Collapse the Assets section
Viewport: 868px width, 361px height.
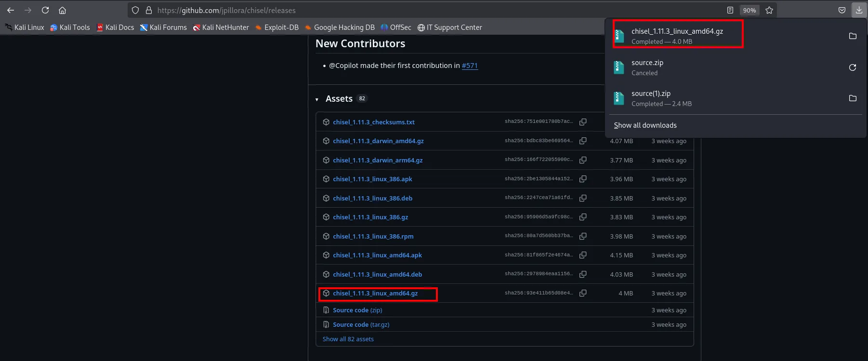click(317, 99)
